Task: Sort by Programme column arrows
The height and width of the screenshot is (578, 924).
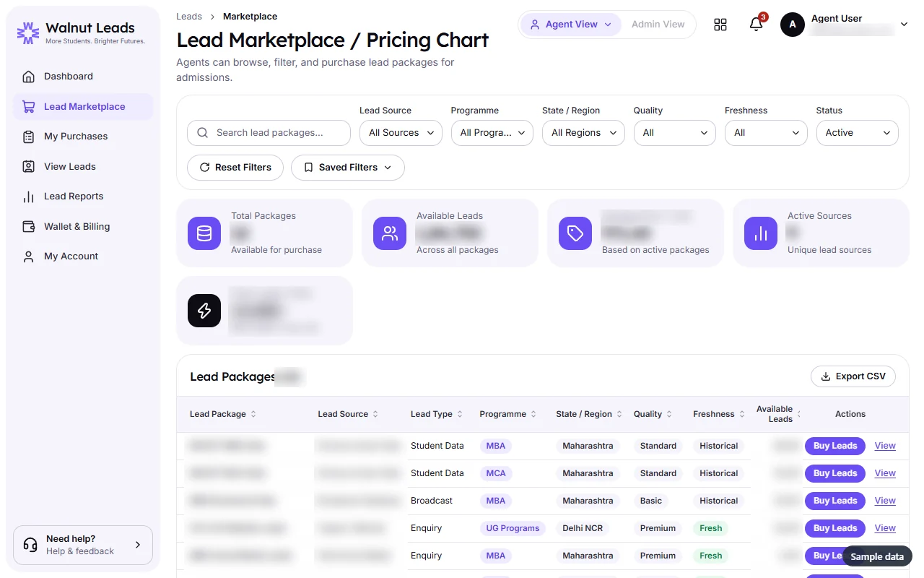Action: coord(533,414)
